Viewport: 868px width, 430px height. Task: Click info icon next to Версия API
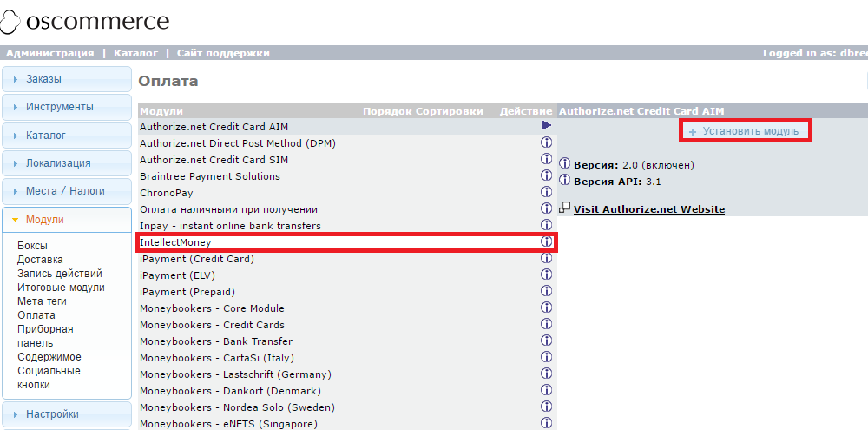(x=565, y=181)
